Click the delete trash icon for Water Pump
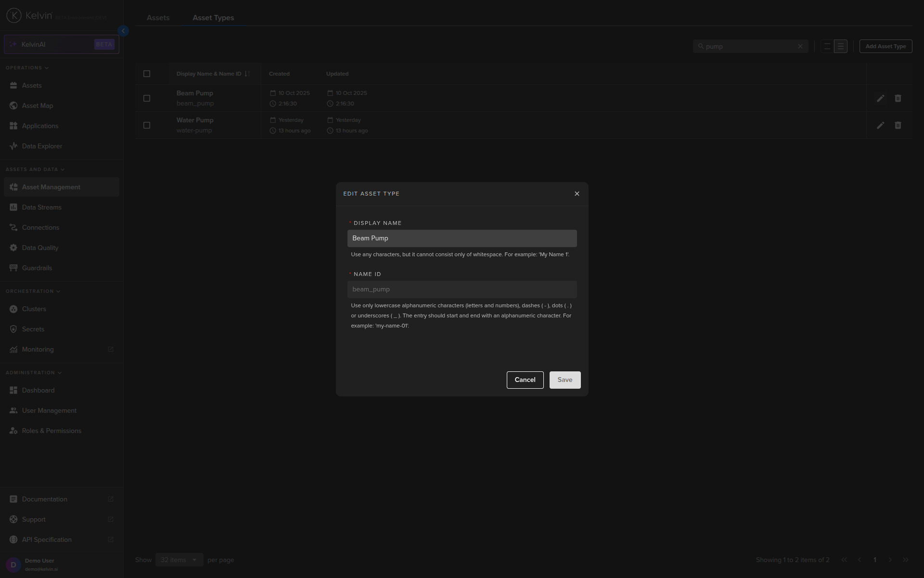 (x=898, y=125)
